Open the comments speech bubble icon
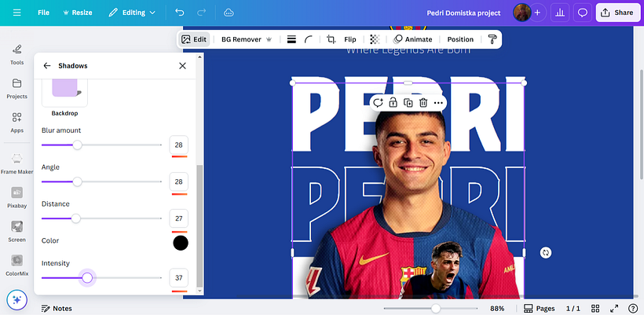Image resolution: width=644 pixels, height=315 pixels. (583, 13)
